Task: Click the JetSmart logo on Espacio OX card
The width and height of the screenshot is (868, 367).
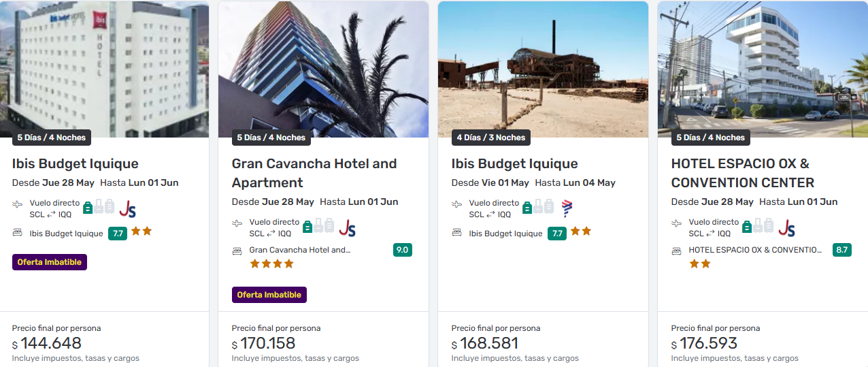Action: coord(787,227)
